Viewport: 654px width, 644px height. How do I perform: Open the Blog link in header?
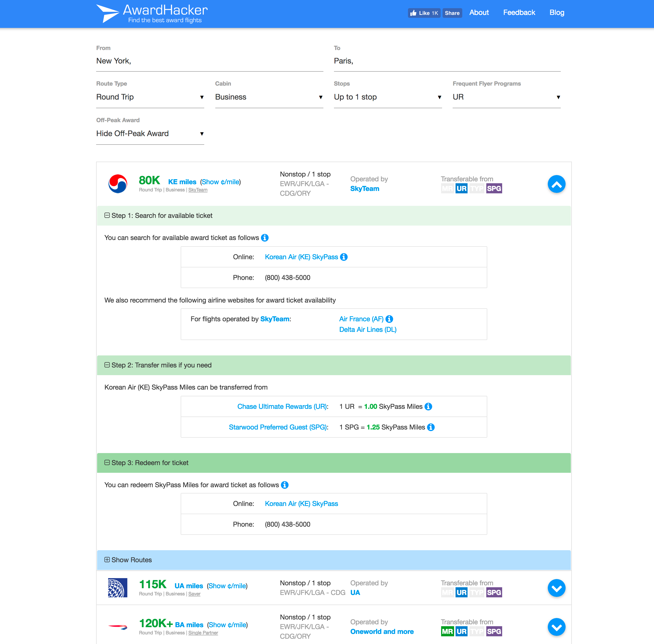pos(557,13)
